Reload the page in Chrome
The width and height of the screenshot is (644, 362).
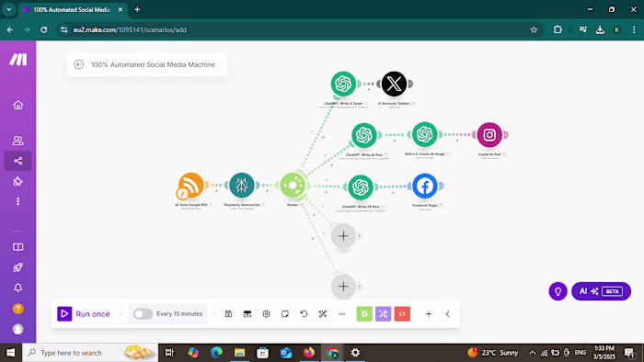coord(44,29)
